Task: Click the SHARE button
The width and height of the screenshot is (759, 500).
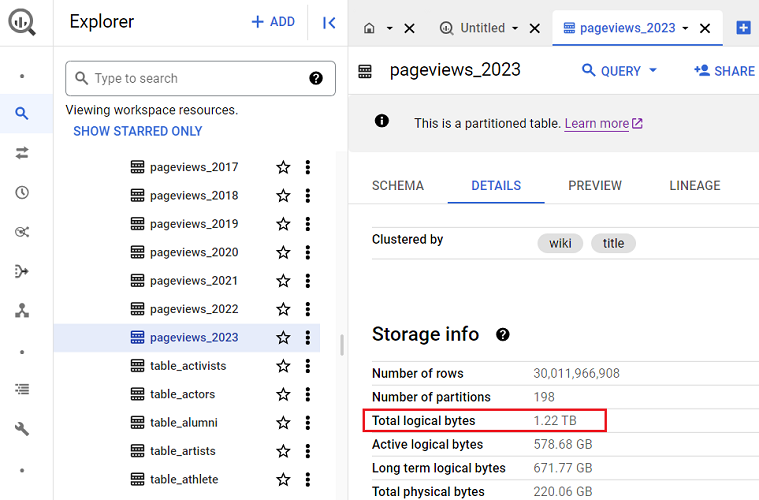Action: [725, 71]
